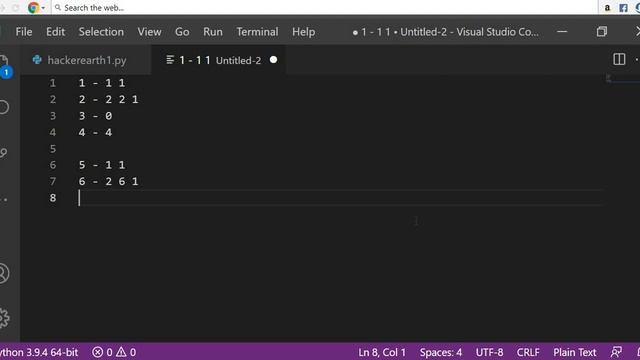Open the Manage gear in activity bar

click(x=4, y=318)
